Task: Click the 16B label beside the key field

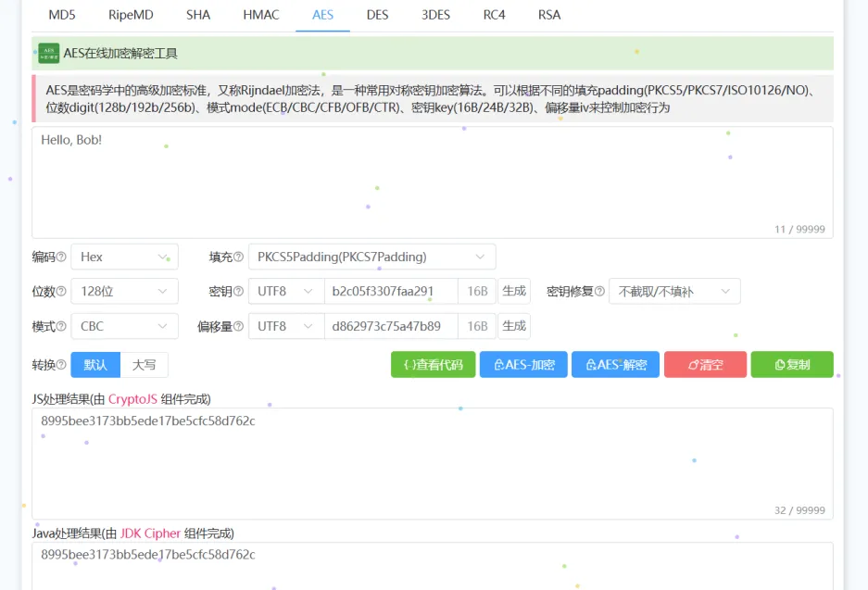Action: point(477,291)
